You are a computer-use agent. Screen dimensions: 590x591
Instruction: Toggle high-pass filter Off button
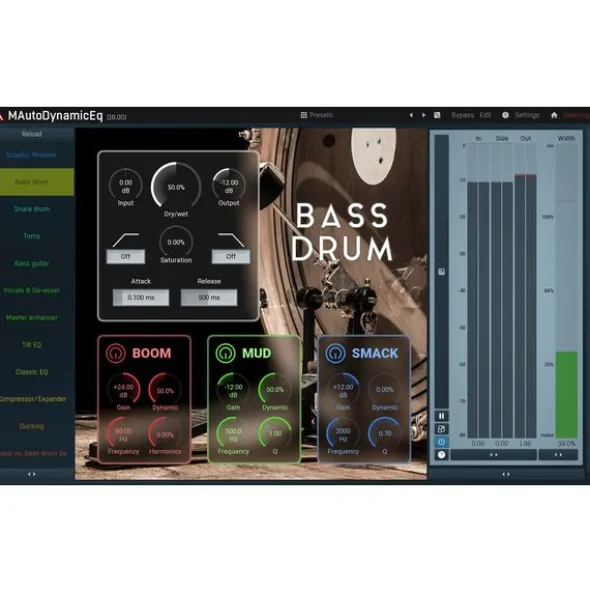(x=126, y=256)
